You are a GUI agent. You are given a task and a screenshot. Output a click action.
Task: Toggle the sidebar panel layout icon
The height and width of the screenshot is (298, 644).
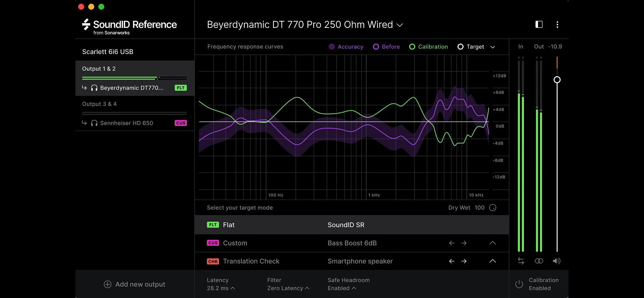539,24
